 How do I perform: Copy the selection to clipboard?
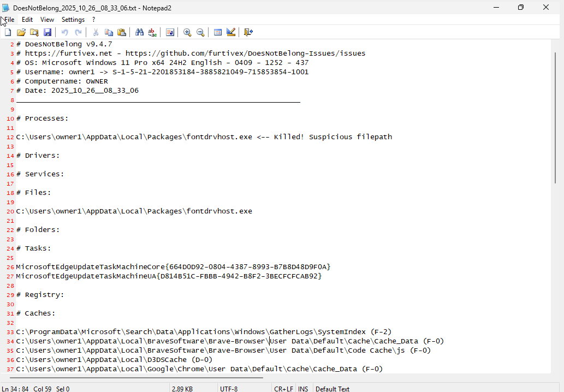[109, 32]
